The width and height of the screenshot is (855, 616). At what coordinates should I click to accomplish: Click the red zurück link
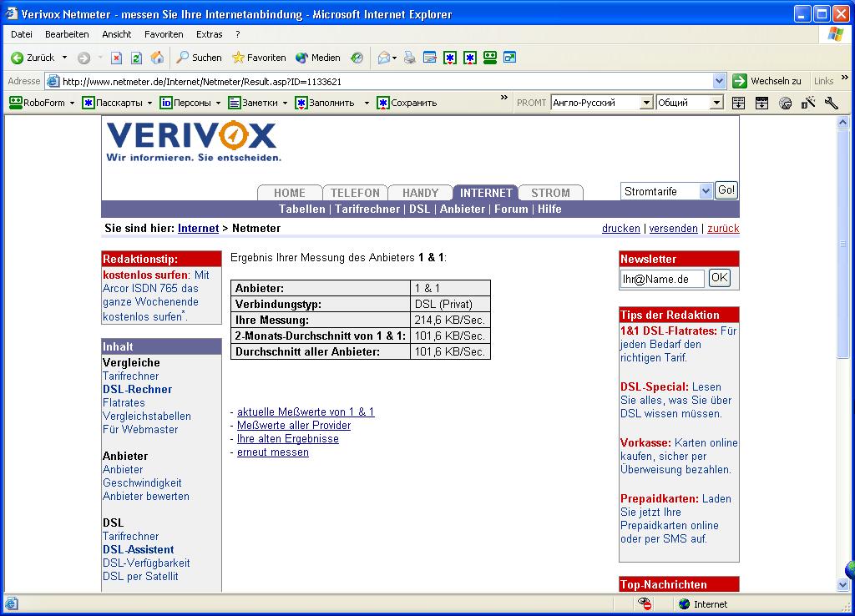pos(723,229)
